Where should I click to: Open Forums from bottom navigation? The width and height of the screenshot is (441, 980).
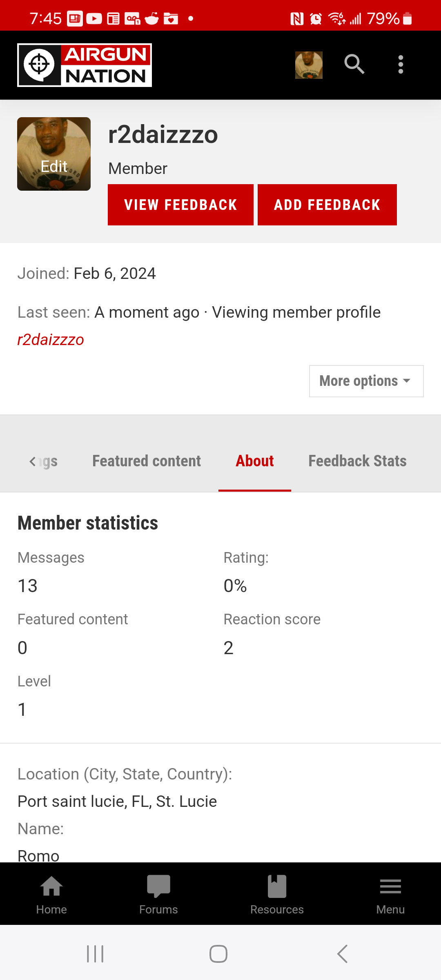158,895
